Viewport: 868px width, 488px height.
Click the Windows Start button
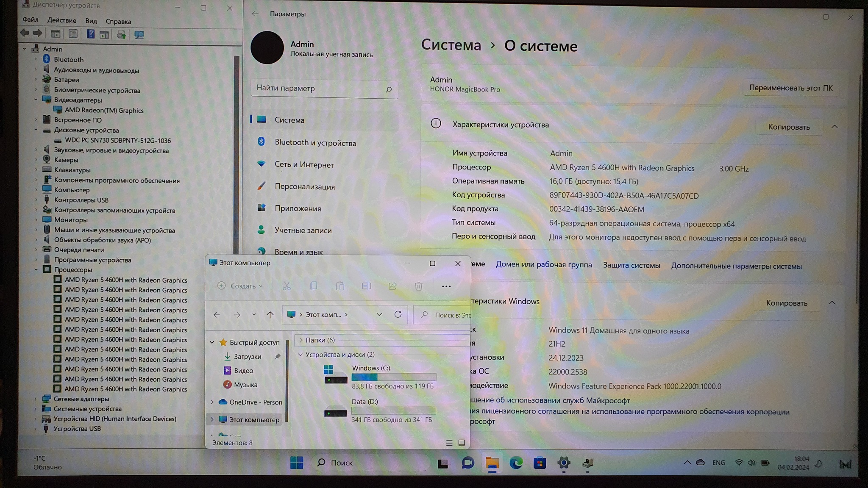click(297, 463)
